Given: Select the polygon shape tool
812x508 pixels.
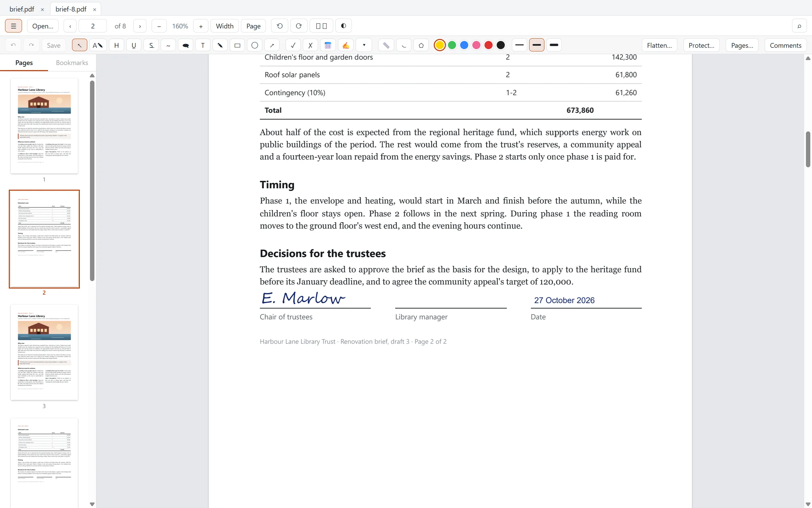Looking at the screenshot, I should tap(421, 45).
